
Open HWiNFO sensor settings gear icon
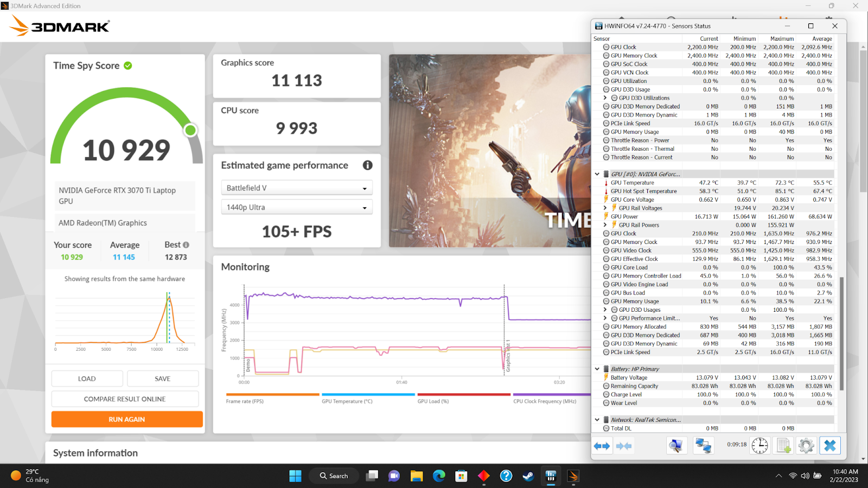click(x=806, y=446)
